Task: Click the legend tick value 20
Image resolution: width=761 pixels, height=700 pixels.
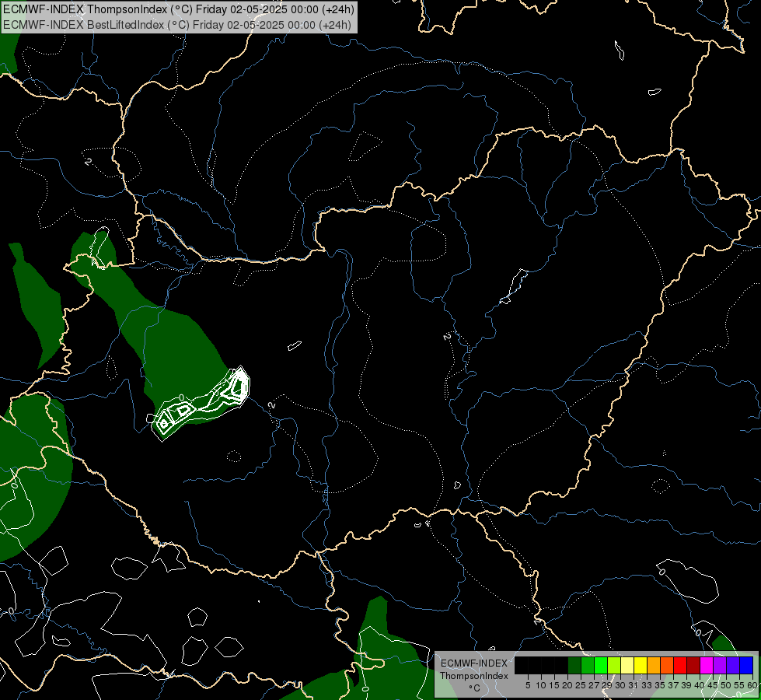Action: point(567,685)
